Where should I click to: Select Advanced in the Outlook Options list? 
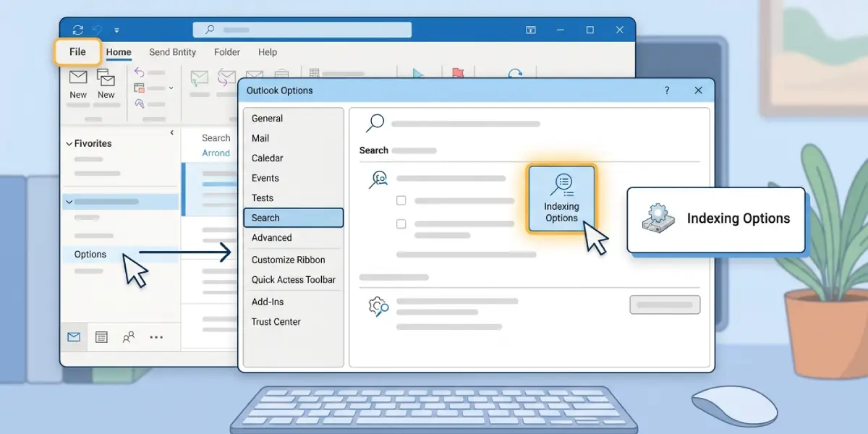272,238
